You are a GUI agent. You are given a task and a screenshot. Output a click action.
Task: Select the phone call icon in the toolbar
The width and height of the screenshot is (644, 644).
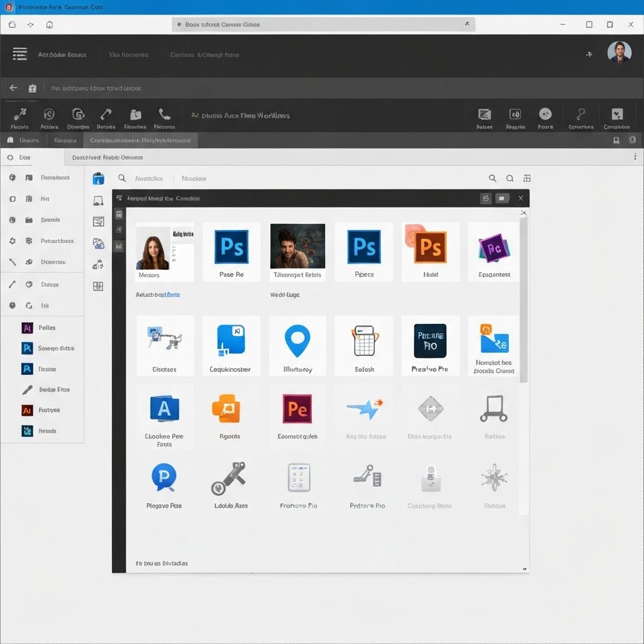(164, 116)
